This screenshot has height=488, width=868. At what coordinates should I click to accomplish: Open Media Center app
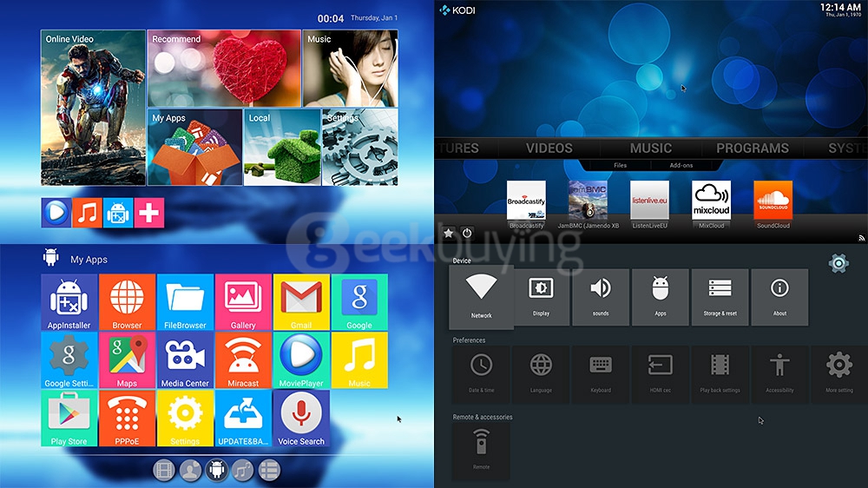[186, 360]
